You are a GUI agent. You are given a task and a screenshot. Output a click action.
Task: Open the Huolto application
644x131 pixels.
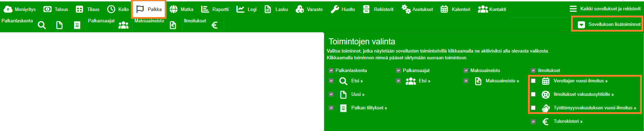point(343,9)
